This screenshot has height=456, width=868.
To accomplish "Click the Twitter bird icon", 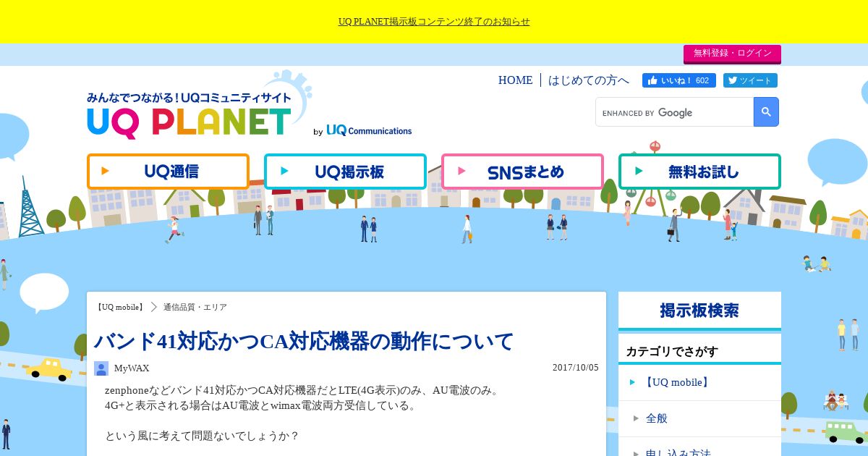I will click(x=732, y=80).
